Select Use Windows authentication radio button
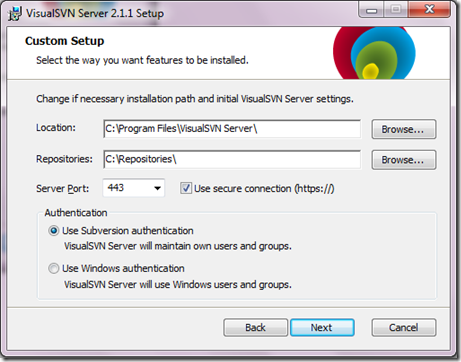The image size is (461, 362). point(53,268)
